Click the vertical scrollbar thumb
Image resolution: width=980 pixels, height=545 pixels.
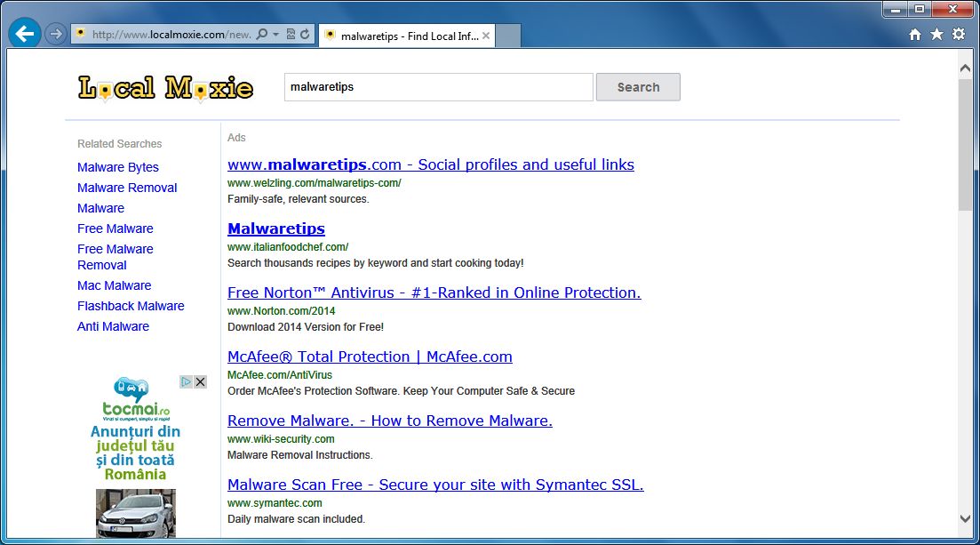point(965,144)
